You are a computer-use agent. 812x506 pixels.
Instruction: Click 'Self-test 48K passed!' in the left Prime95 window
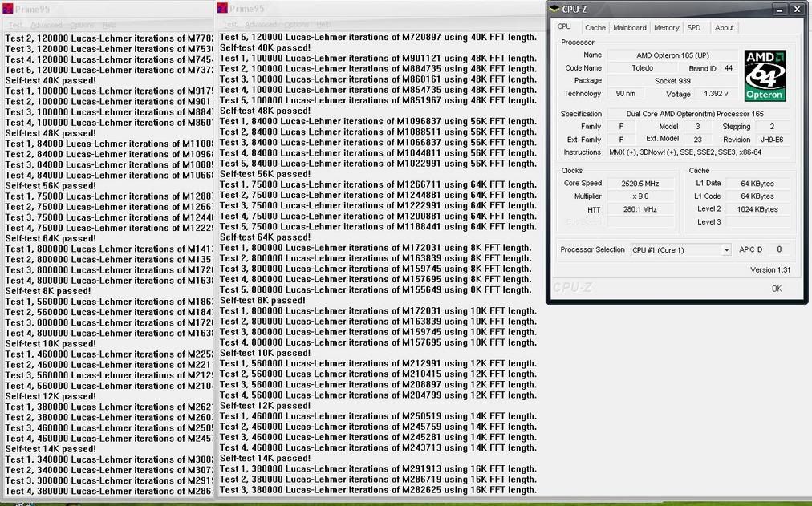51,133
